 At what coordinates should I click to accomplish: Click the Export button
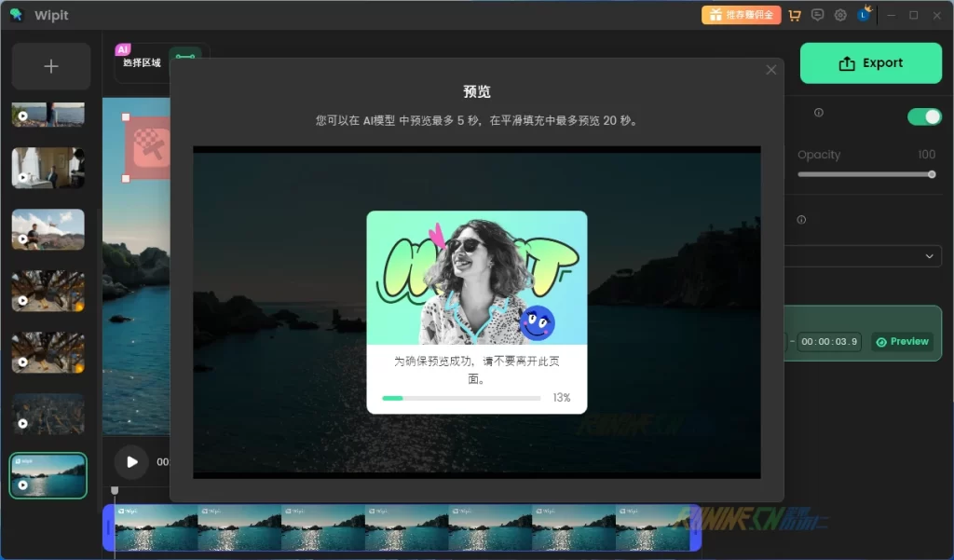[x=870, y=63]
